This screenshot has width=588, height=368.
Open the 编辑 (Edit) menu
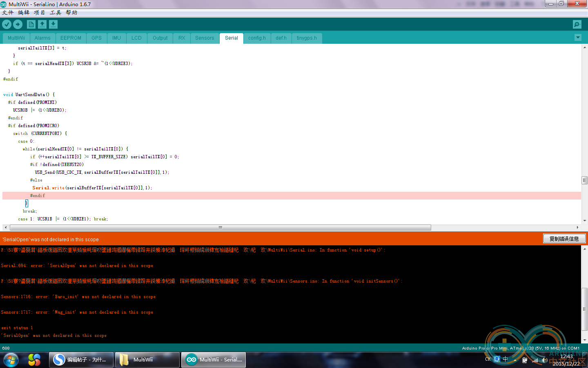click(24, 13)
